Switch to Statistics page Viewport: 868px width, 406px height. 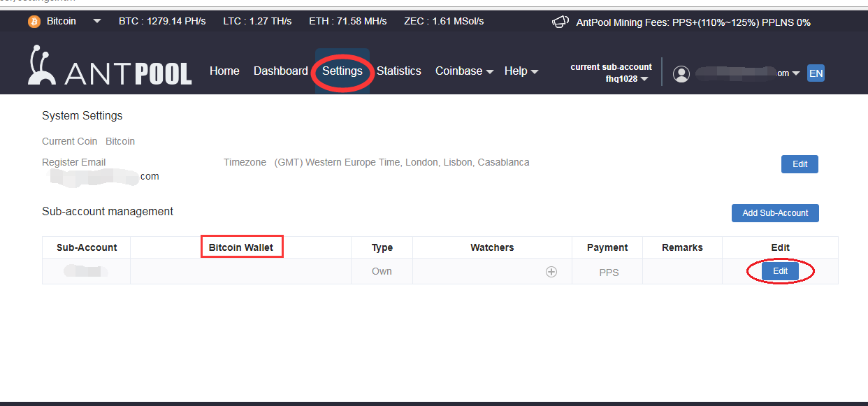398,71
